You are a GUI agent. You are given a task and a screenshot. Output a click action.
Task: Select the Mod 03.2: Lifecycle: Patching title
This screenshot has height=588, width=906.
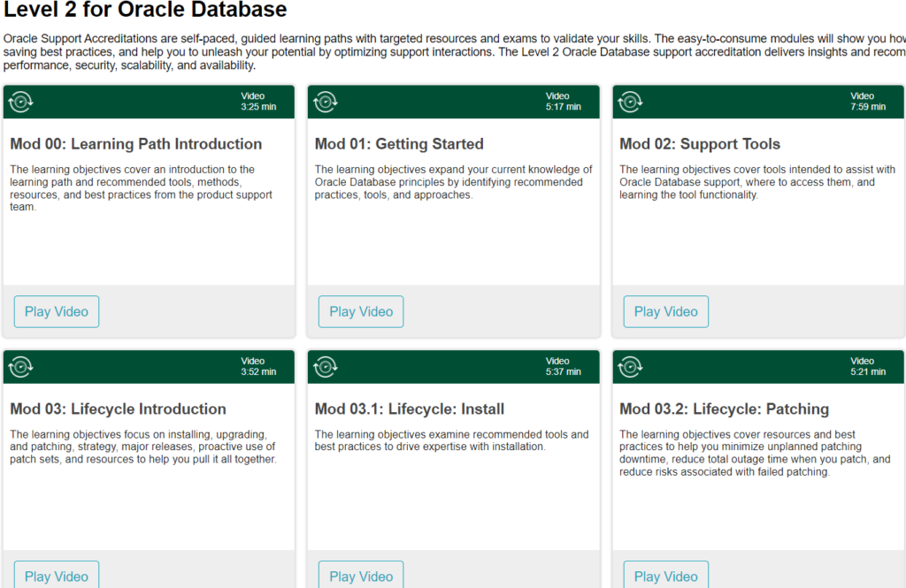[724, 409]
